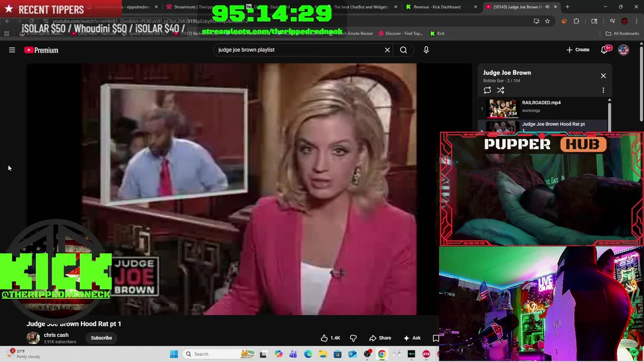Dislike the Judge Joe Brown video
644x362 pixels.
(353, 338)
